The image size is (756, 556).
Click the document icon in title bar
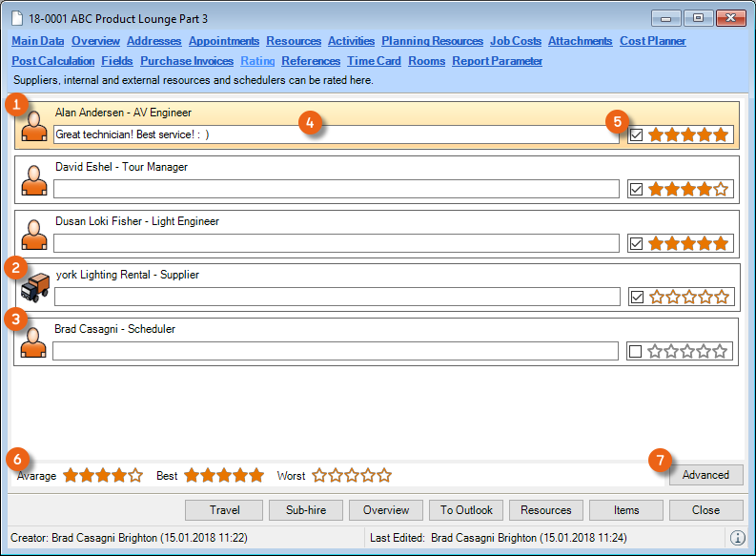coord(17,18)
